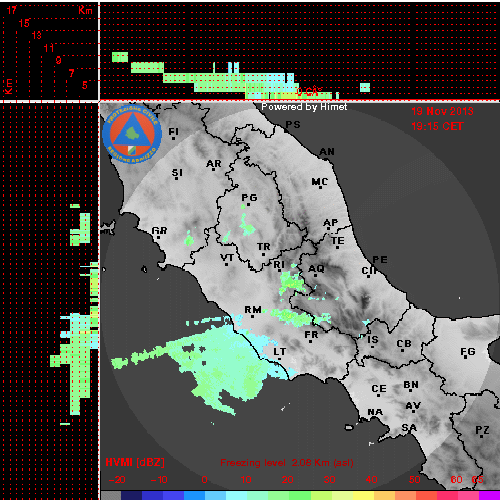Click the date '19 Nov 2013'
Viewport: 500px width, 500px height.
coord(442,111)
